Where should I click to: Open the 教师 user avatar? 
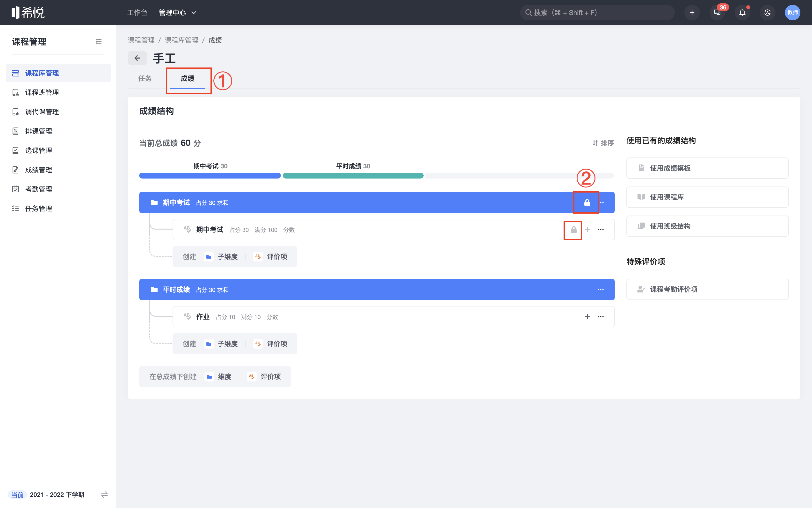point(792,12)
